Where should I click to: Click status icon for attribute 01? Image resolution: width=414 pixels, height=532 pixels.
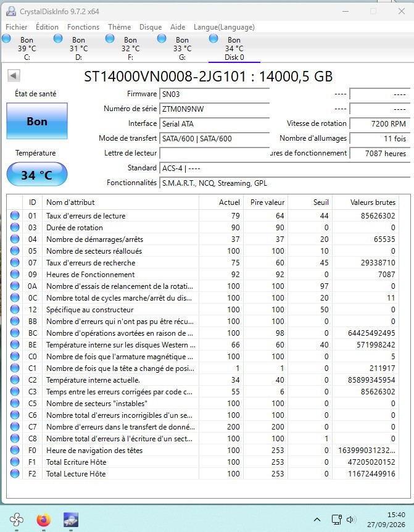pos(15,215)
